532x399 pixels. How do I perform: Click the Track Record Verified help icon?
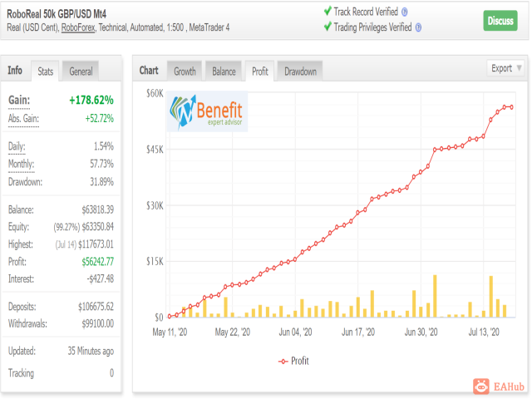pos(405,12)
